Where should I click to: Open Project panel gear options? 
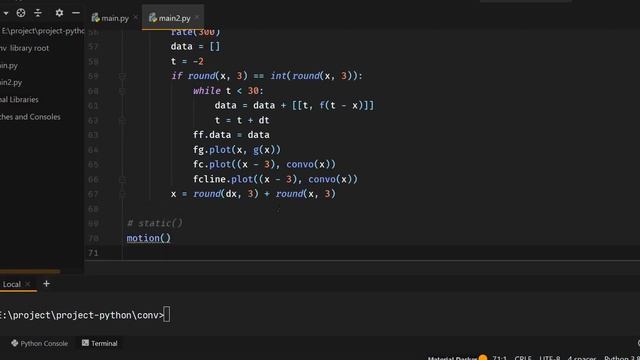tap(59, 13)
